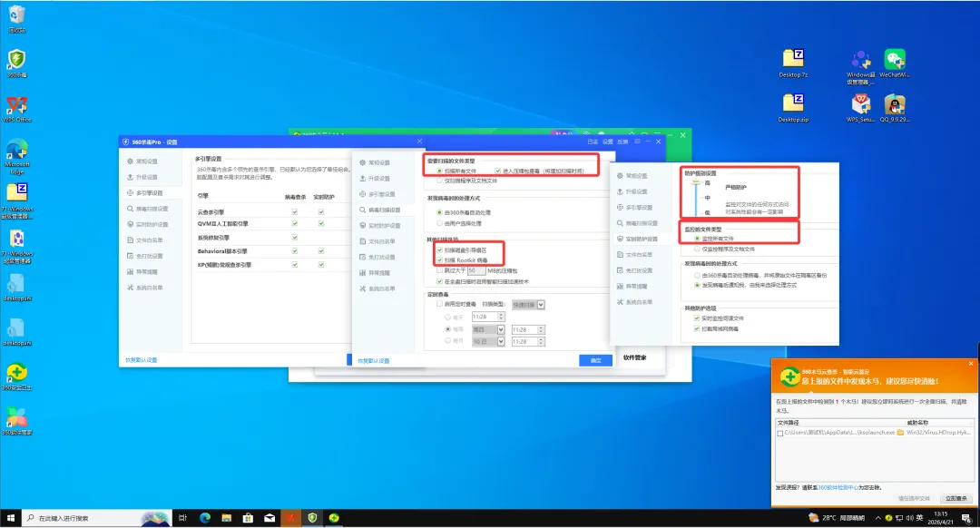The image size is (980, 528).
Task: Toggle 云查杀引擎 病毒查杀 checkbox
Action: pos(294,211)
